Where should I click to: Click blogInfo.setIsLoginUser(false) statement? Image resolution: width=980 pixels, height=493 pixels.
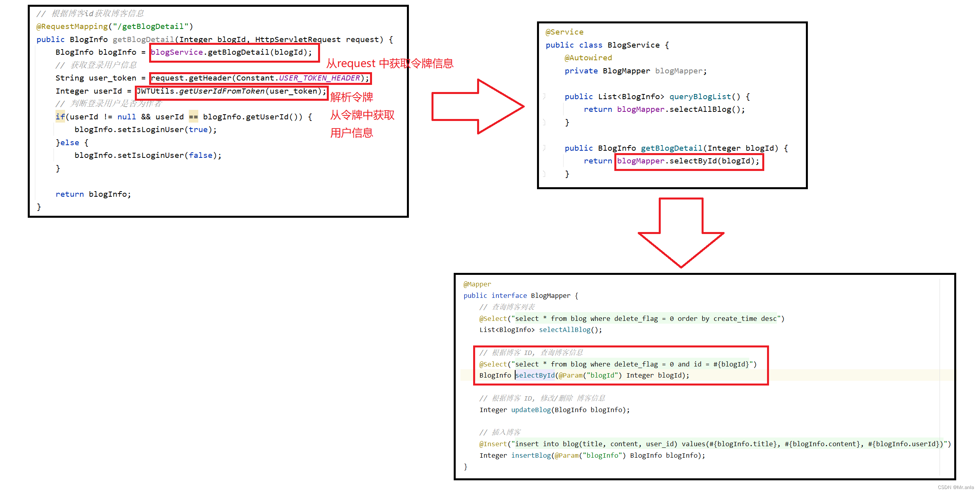148,155
